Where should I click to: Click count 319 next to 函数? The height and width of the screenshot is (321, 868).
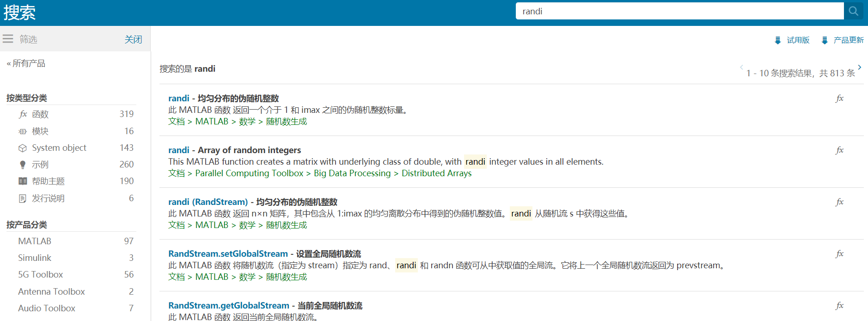126,114
